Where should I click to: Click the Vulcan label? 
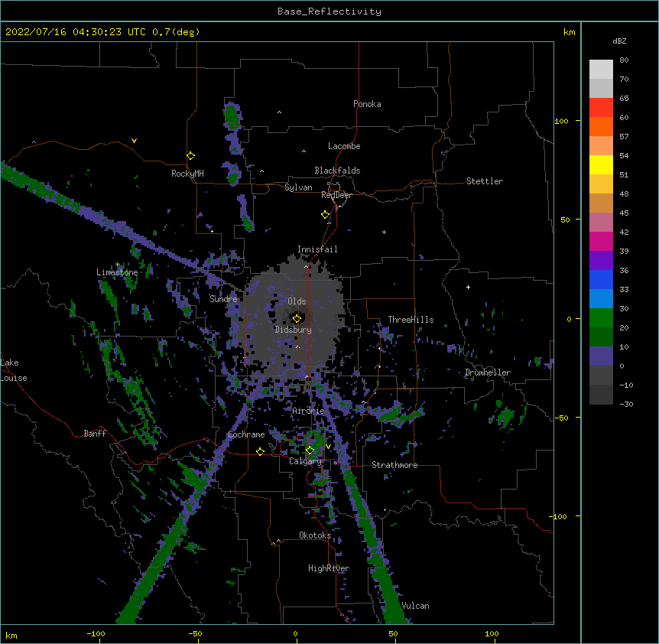click(415, 606)
